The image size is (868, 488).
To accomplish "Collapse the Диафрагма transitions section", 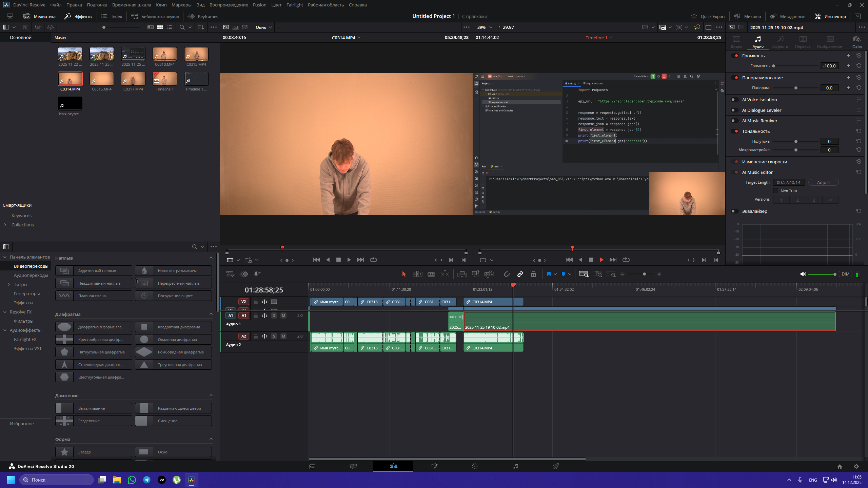I will pyautogui.click(x=211, y=314).
